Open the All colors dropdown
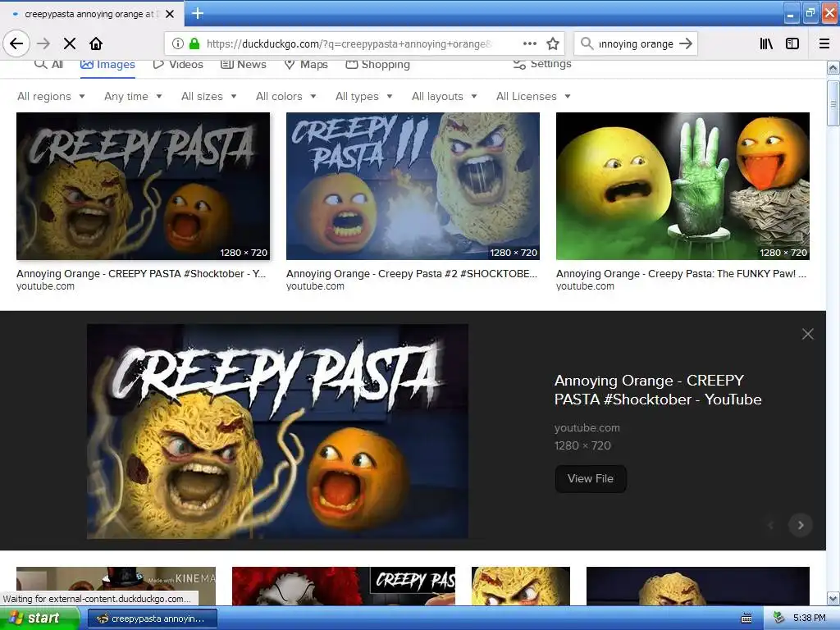The image size is (840, 630). click(286, 97)
